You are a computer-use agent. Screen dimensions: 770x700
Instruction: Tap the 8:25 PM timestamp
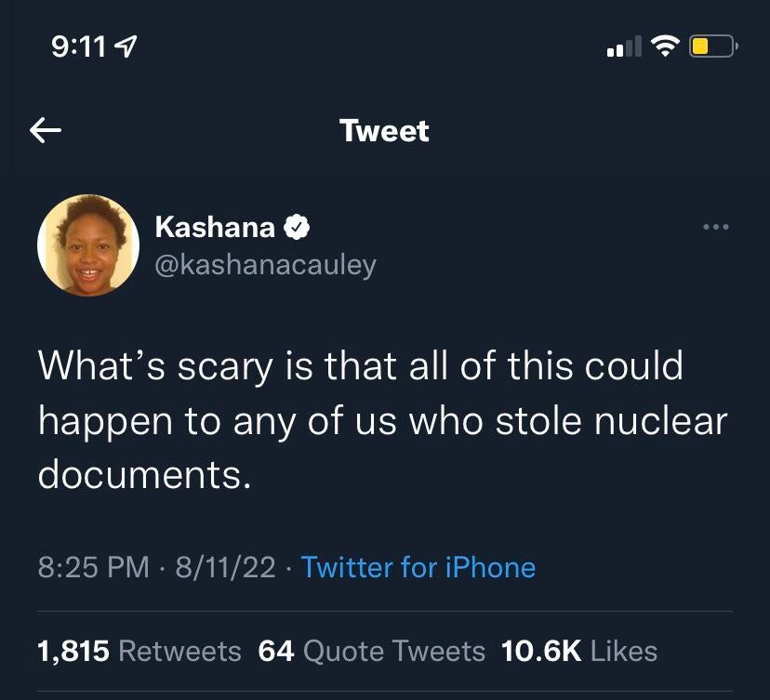pyautogui.click(x=93, y=567)
